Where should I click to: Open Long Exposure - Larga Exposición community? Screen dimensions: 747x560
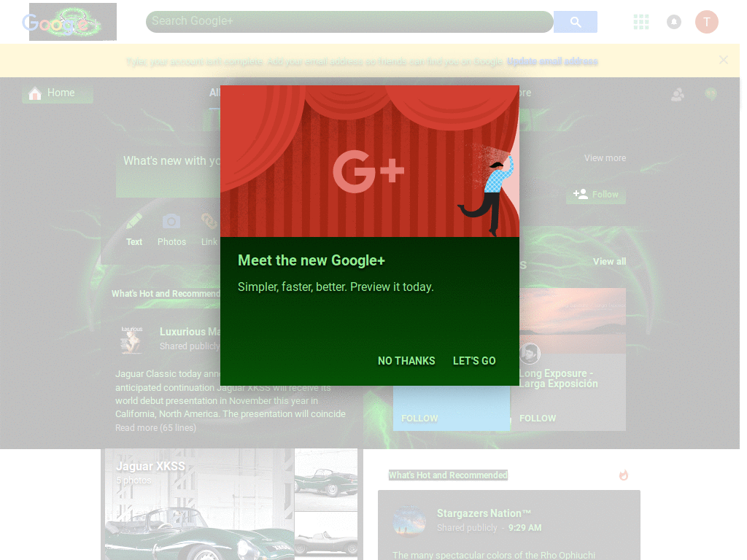558,378
